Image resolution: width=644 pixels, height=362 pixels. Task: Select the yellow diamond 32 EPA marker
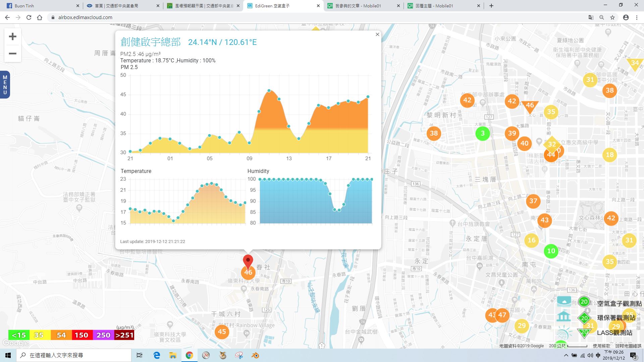552,144
